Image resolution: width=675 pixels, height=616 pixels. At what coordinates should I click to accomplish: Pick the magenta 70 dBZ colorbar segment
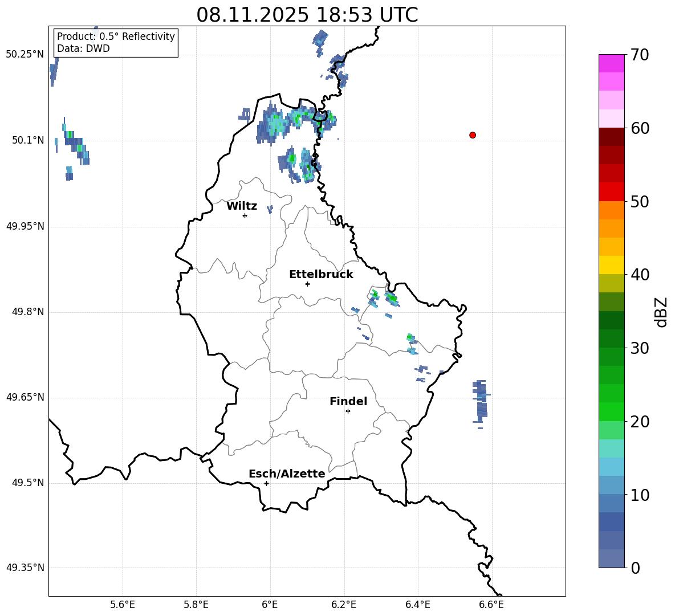point(612,63)
